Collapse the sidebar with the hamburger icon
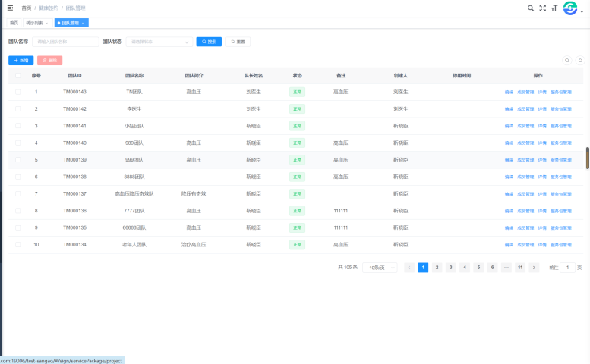This screenshot has height=364, width=590. coord(10,8)
